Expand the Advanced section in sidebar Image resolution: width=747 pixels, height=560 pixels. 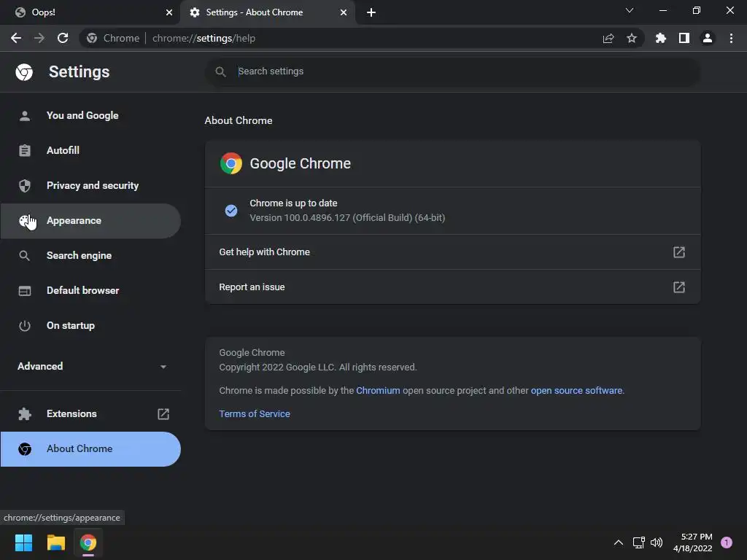click(90, 366)
